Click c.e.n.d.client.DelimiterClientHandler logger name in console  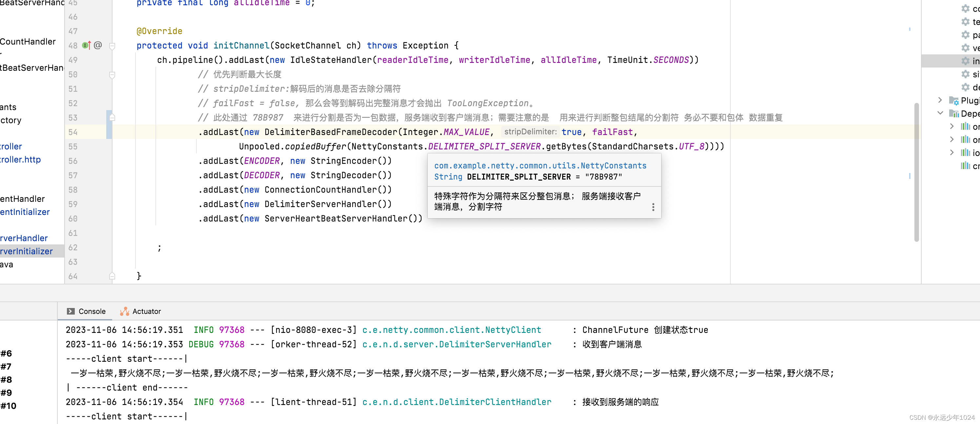click(x=457, y=402)
